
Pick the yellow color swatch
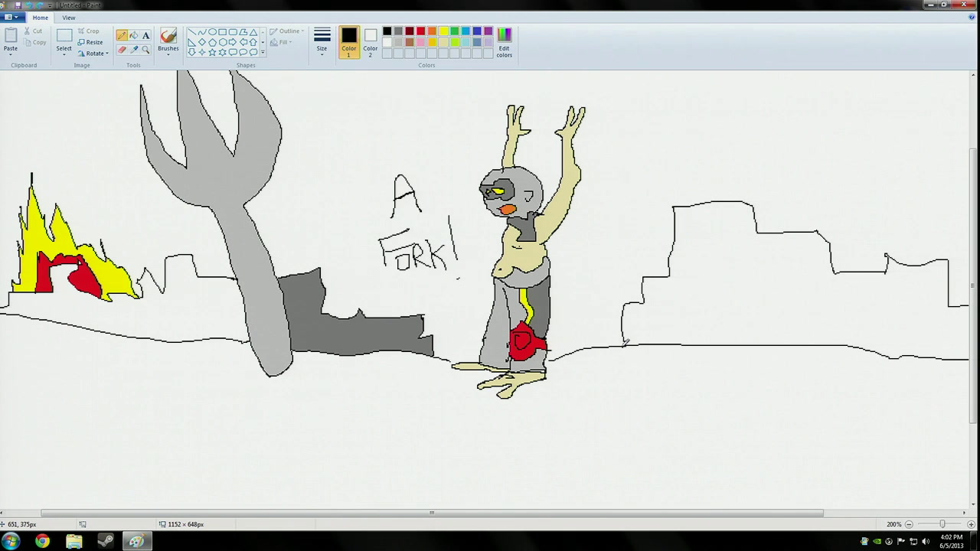[443, 31]
